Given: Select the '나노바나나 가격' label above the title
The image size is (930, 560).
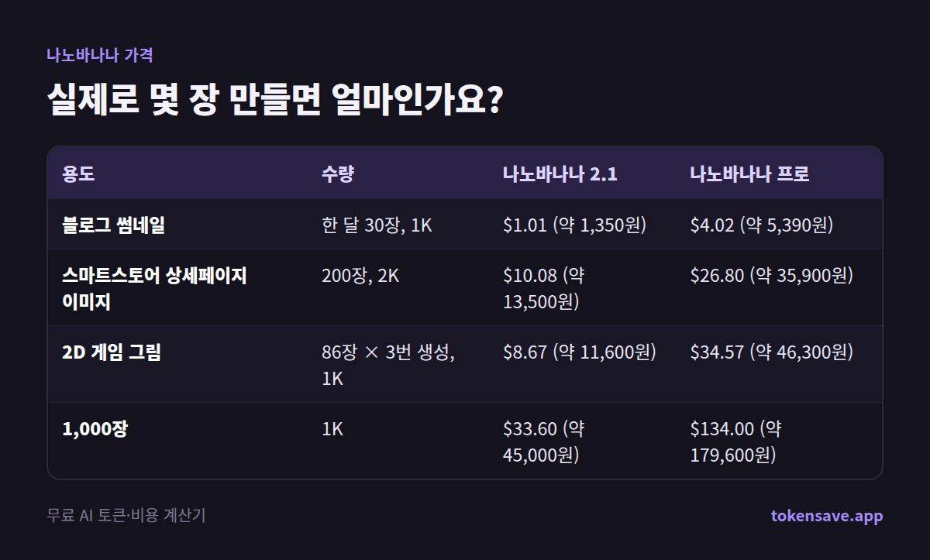Looking at the screenshot, I should pos(100,56).
